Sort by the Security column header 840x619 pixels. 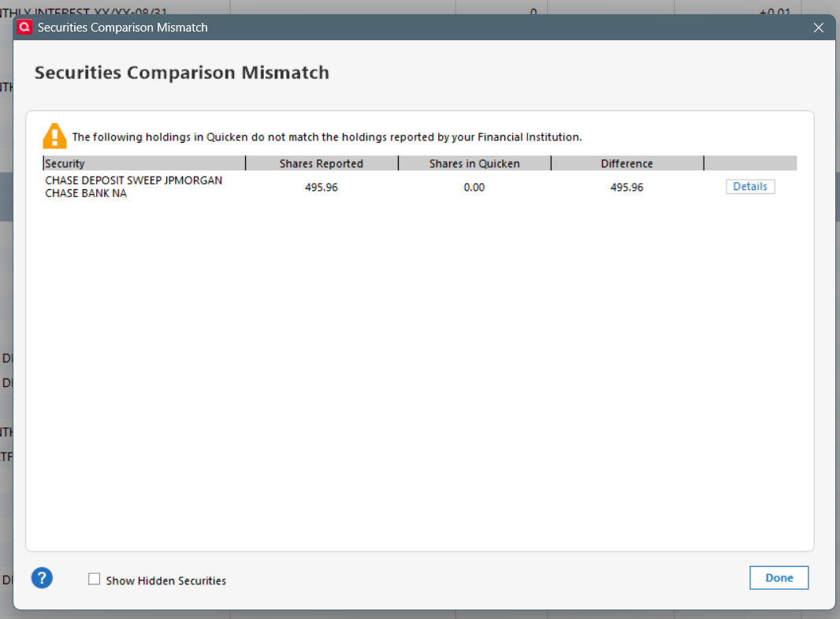tap(144, 163)
